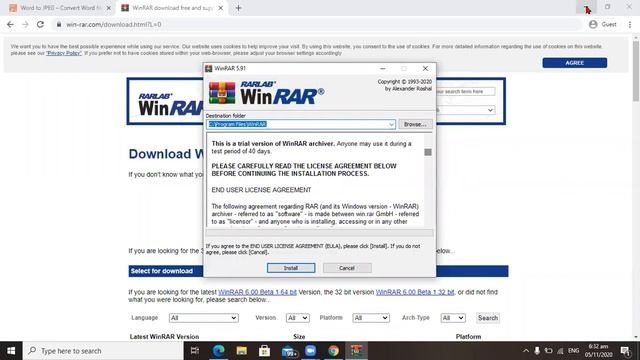Expand the Language dropdown
Screen dimensions: 640x360
pyautogui.click(x=204, y=318)
